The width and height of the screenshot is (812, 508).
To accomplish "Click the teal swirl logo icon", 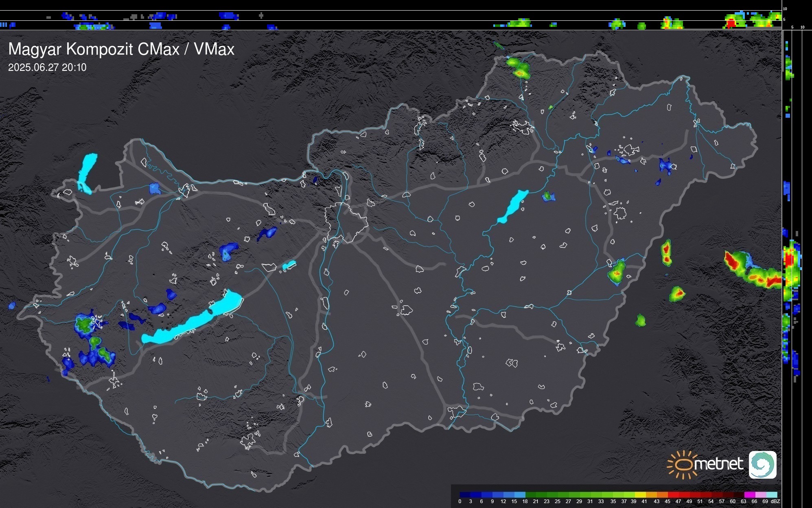I will click(762, 464).
